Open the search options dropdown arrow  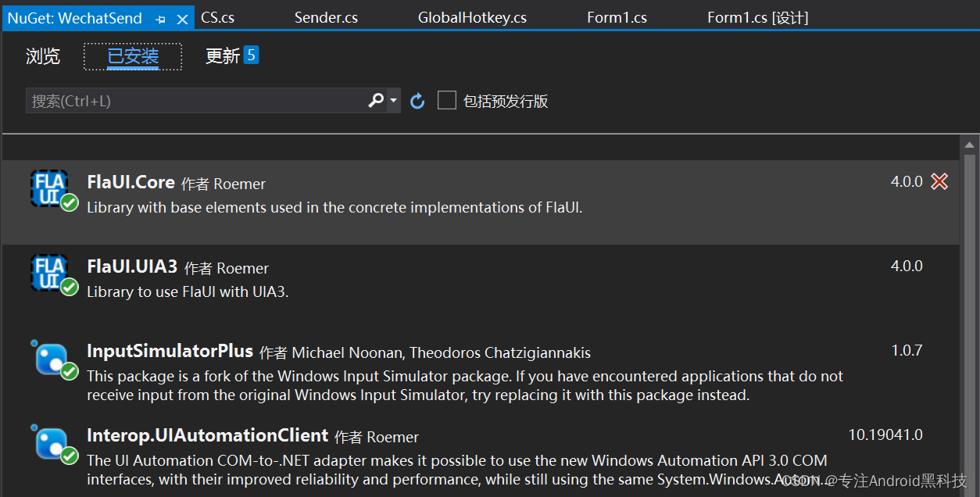[393, 100]
